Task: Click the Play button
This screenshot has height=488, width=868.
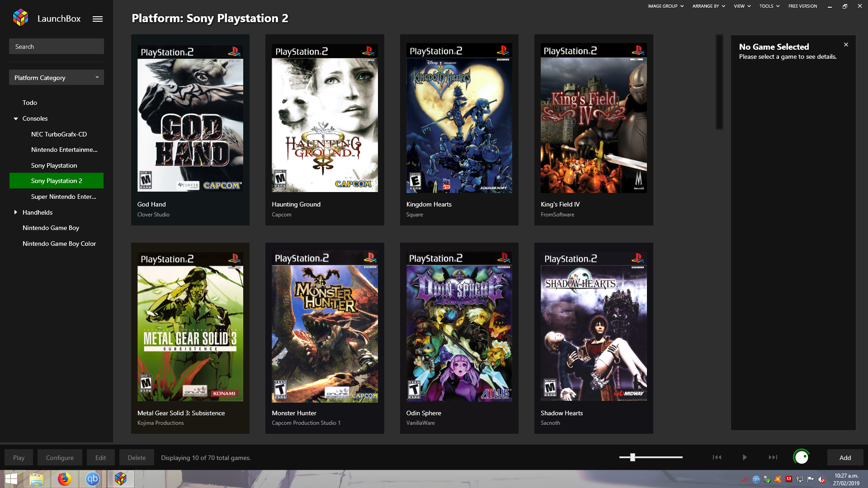Action: 19,458
